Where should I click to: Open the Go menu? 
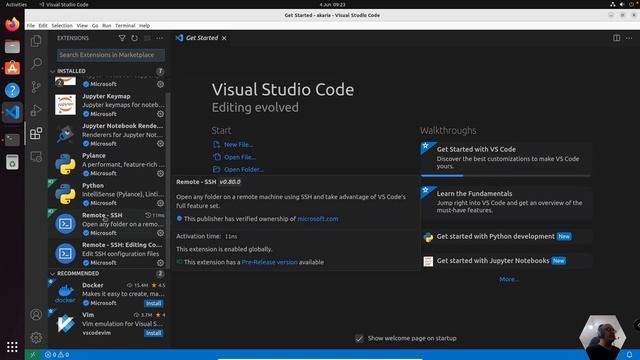click(95, 25)
